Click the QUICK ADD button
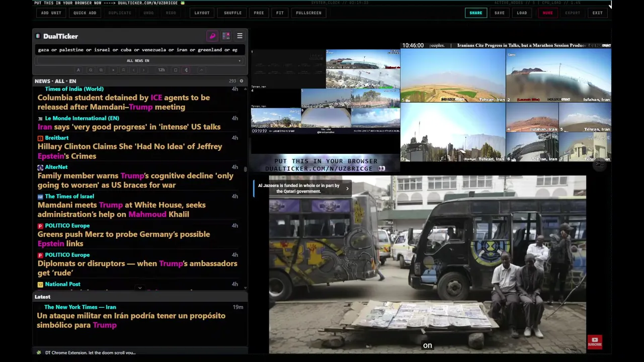Screen dimensions: 644x362 (x=85, y=13)
